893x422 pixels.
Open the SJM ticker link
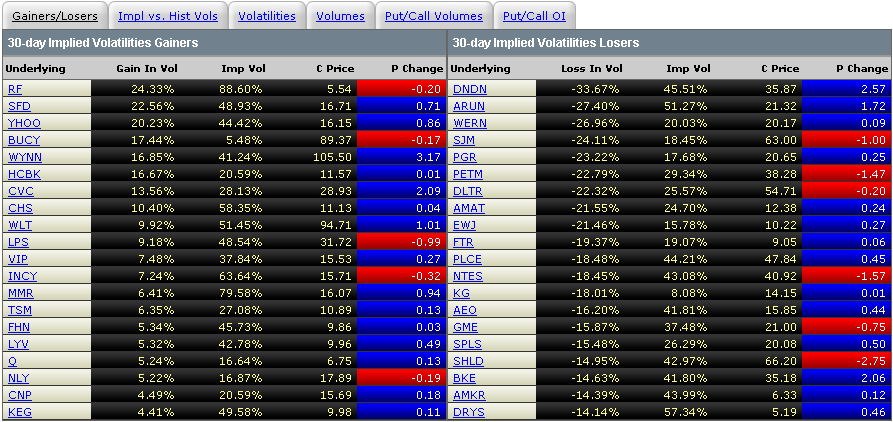[464, 140]
